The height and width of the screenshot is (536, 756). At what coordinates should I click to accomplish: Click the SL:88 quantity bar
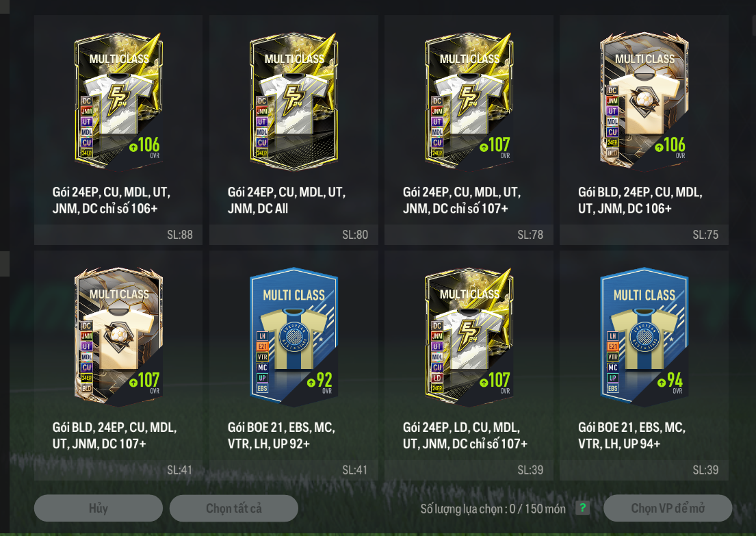(x=118, y=235)
